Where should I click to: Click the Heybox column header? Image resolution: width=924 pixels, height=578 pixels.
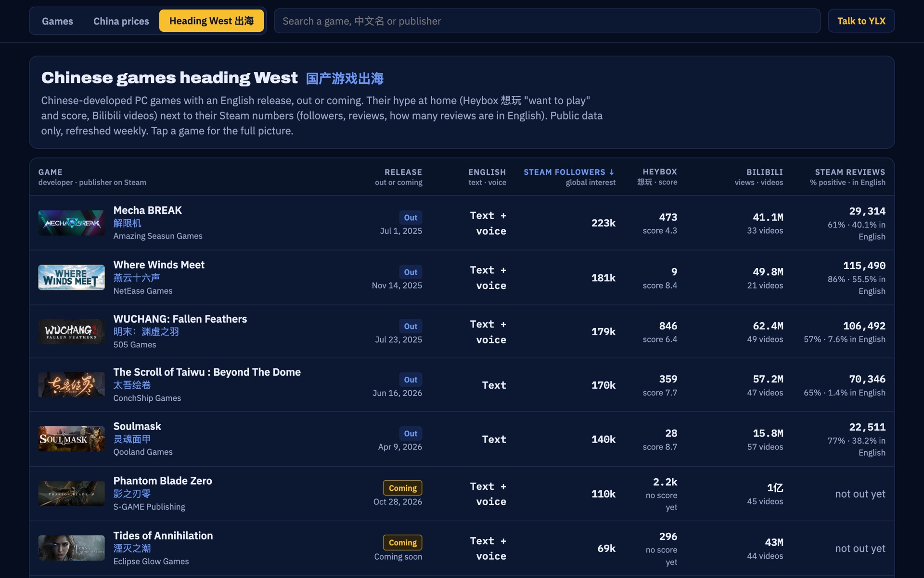[x=659, y=171]
